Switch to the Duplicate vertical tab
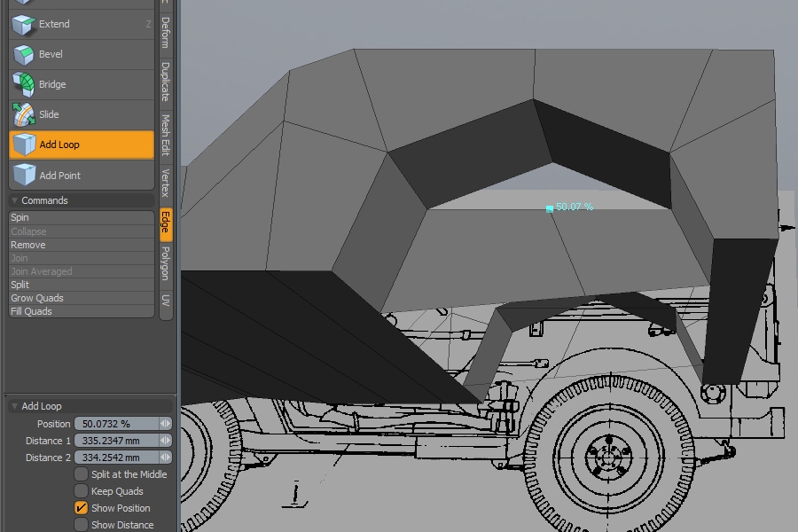 (166, 82)
